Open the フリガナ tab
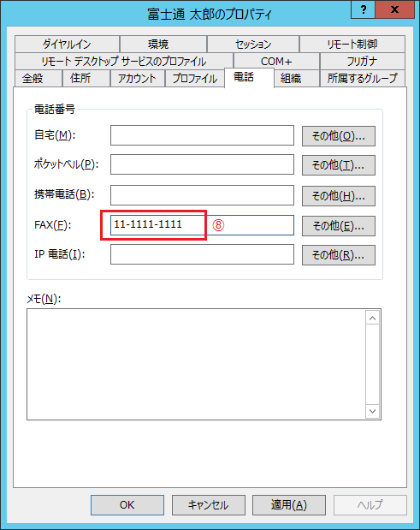Image resolution: width=420 pixels, height=530 pixels. coord(363,61)
